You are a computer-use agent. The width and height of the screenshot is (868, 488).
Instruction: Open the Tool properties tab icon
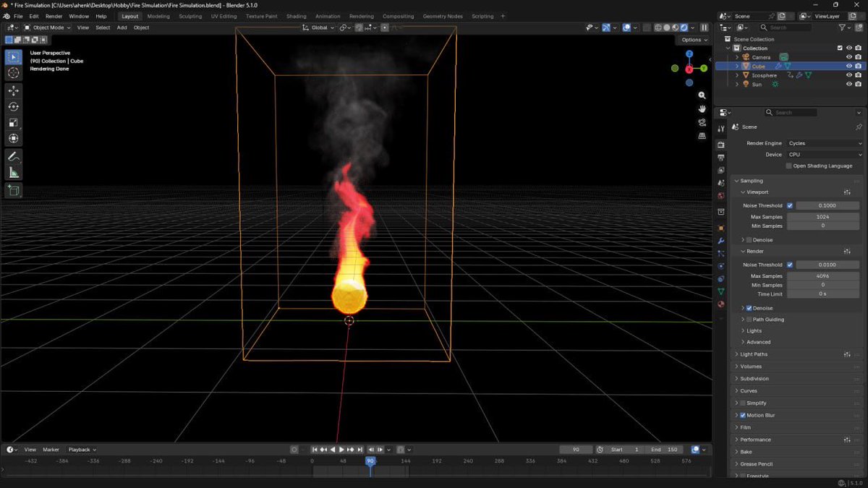click(x=720, y=129)
